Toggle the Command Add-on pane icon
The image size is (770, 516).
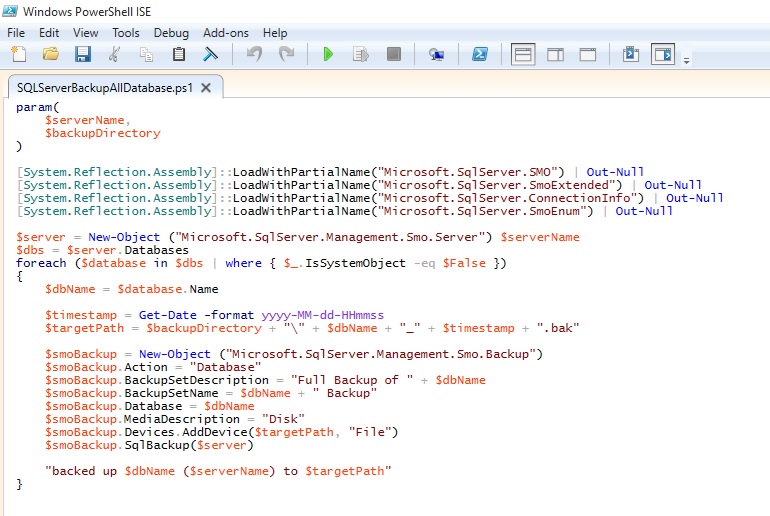(663, 54)
